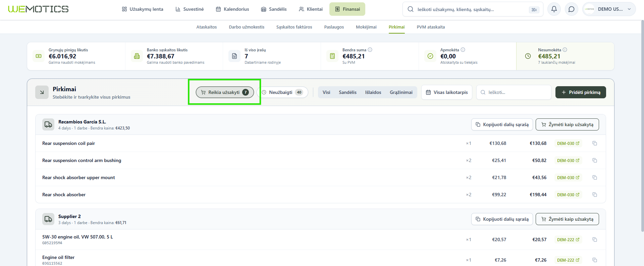This screenshot has width=644, height=266.
Task: Click the Supplier 2 truck icon
Action: [x=48, y=219]
